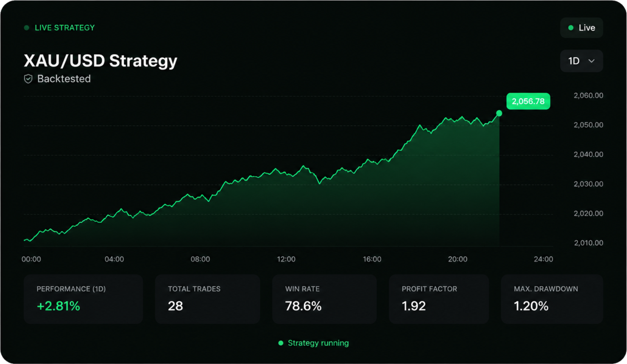Image resolution: width=627 pixels, height=364 pixels.
Task: Select the Performance (1D) stat card
Action: click(x=83, y=299)
